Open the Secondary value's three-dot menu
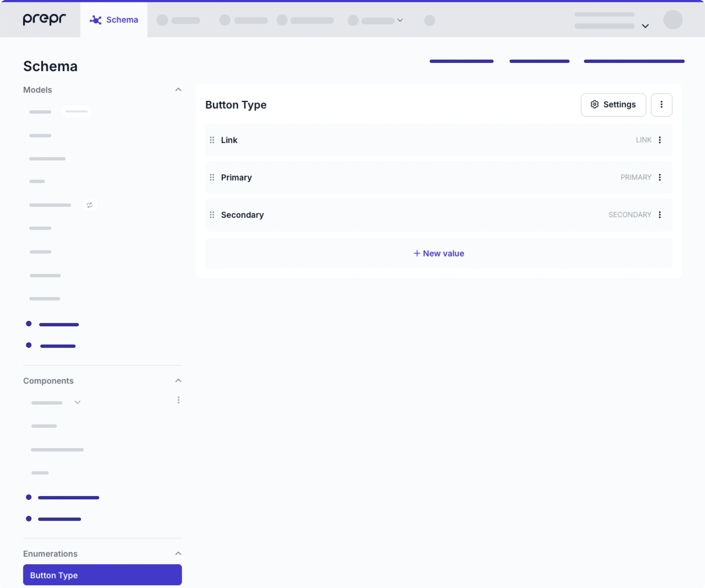 [660, 215]
